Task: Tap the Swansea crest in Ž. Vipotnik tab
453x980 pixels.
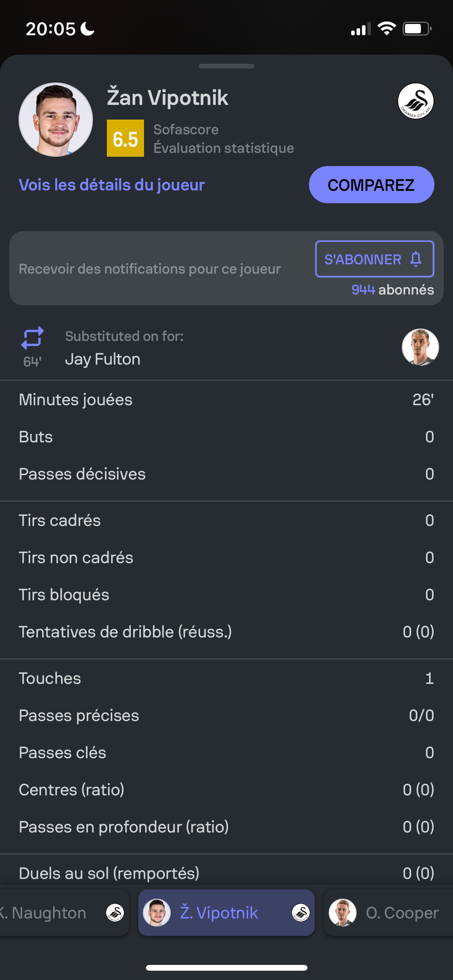Action: (301, 913)
